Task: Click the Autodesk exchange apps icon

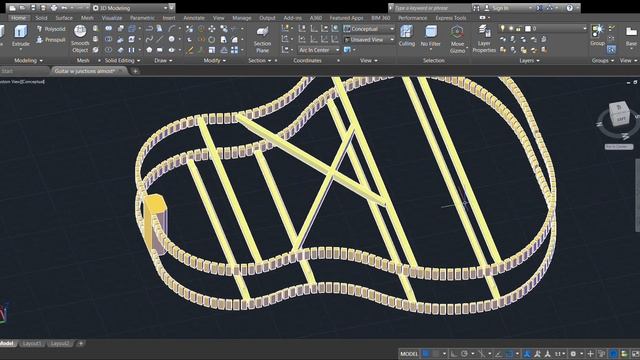Action: click(540, 8)
